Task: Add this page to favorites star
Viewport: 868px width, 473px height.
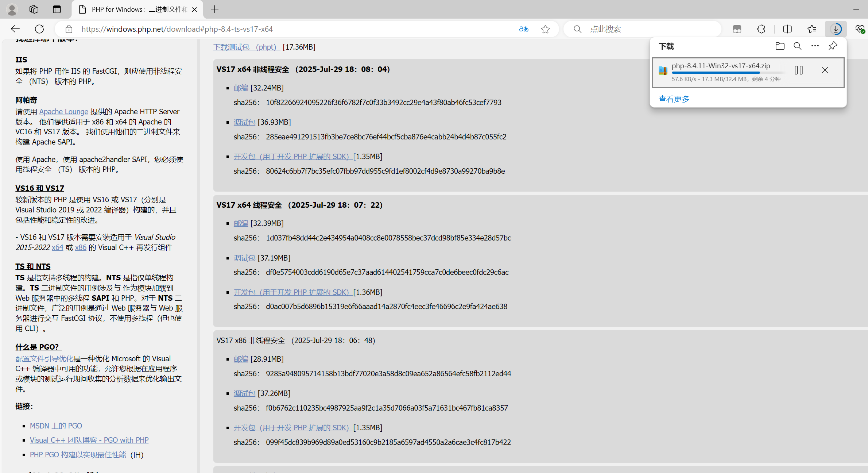Action: click(x=545, y=29)
